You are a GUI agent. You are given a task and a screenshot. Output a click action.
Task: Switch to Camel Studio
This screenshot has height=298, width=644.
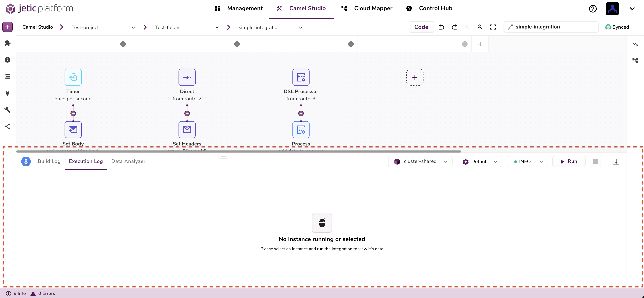coord(301,8)
